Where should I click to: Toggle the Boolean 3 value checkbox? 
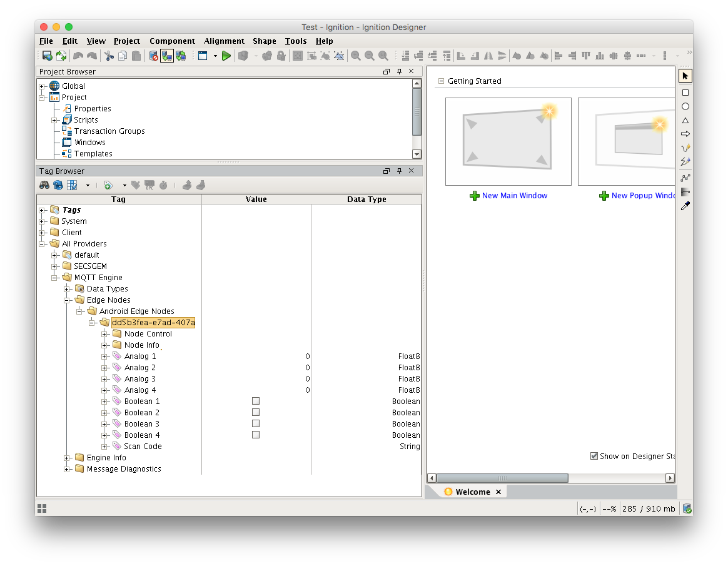[256, 423]
